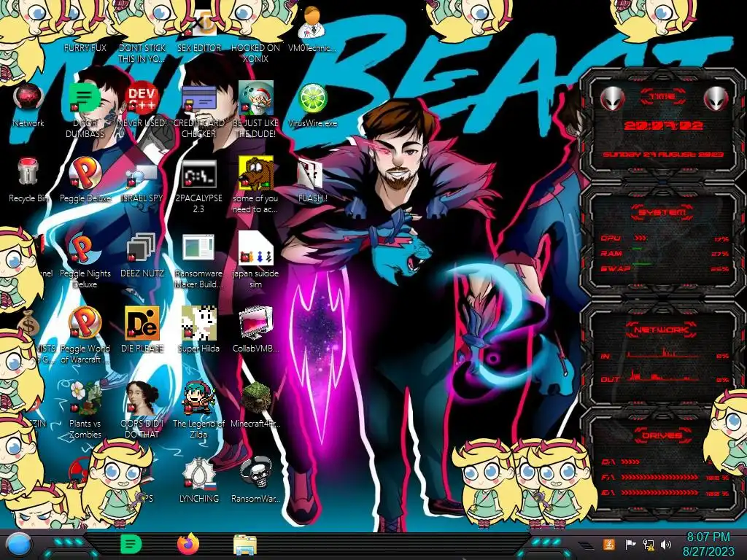Select the Plants vs Zombies icon
The width and height of the screenshot is (747, 560).
[85, 411]
